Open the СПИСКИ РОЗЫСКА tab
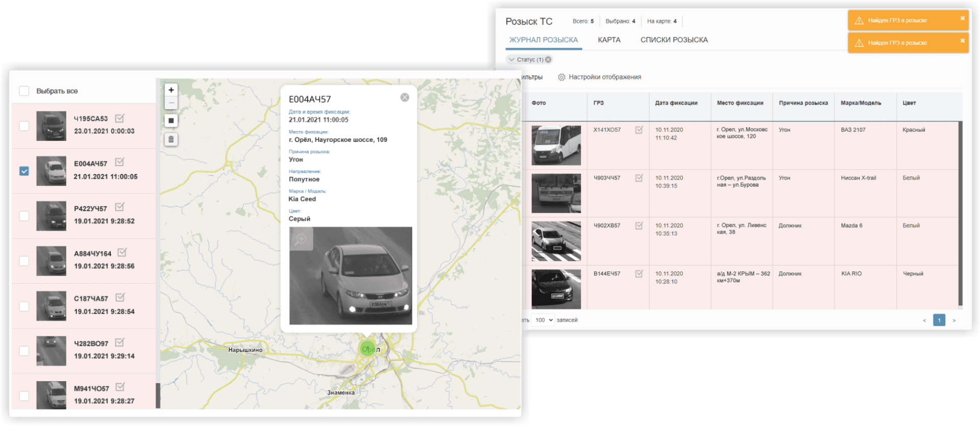This screenshot has width=980, height=426. (674, 40)
